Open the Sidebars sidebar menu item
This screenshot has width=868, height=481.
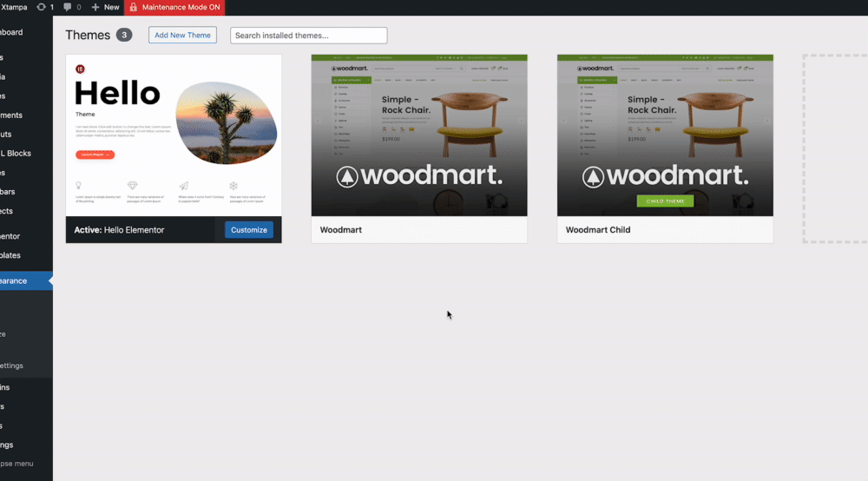click(8, 192)
